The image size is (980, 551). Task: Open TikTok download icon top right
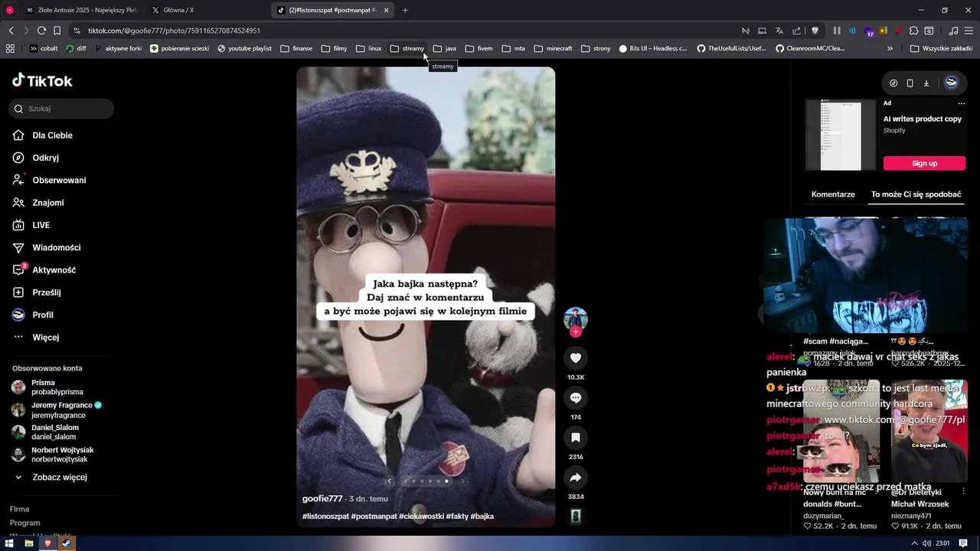coord(926,83)
